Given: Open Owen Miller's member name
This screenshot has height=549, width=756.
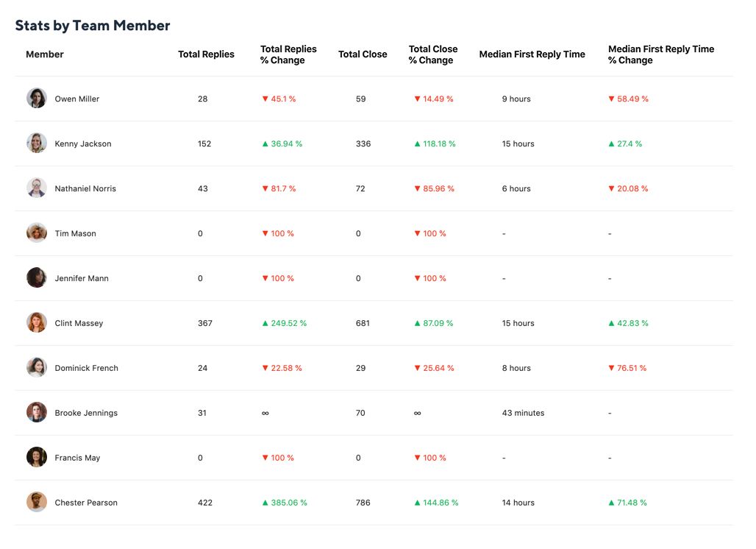Looking at the screenshot, I should coord(79,98).
